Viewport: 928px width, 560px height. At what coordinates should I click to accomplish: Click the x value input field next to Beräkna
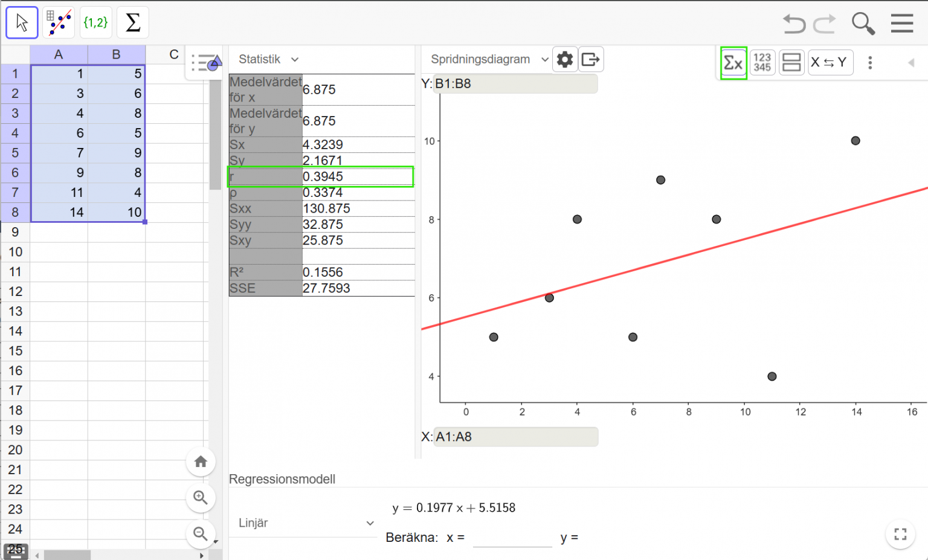tap(512, 536)
